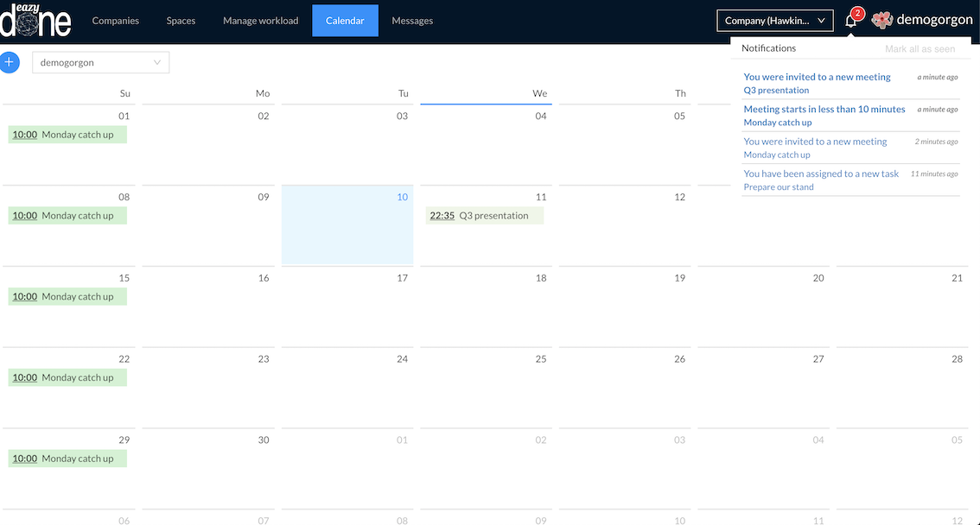Open the demogorgon user filter dropdown
Screen dimensions: 980x525
pyautogui.click(x=100, y=62)
